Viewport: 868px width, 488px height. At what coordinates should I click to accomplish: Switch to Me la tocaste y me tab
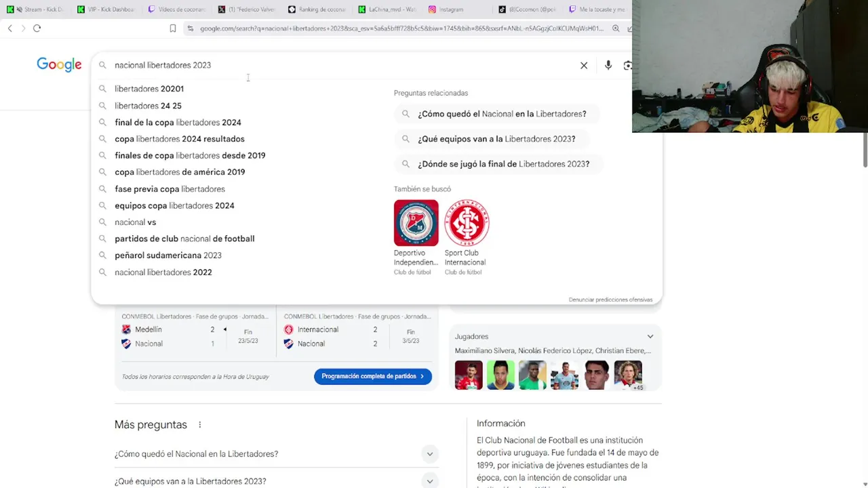point(598,9)
